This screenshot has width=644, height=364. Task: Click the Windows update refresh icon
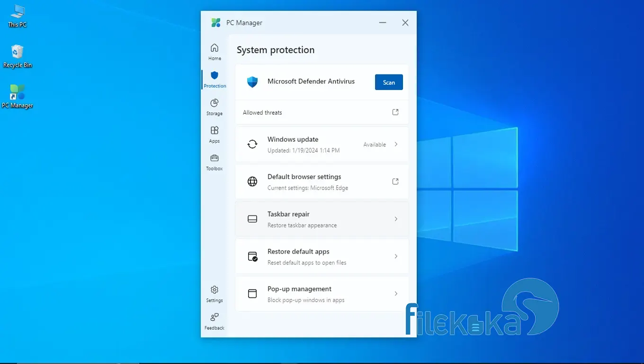pyautogui.click(x=252, y=144)
